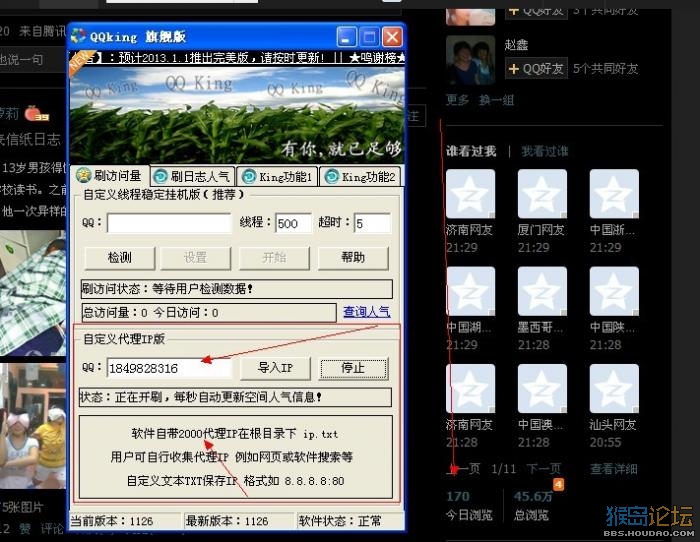Screen dimensions: 700x542
Task: Add 赵鑫 with the +QQ好友 button
Action: 536,68
